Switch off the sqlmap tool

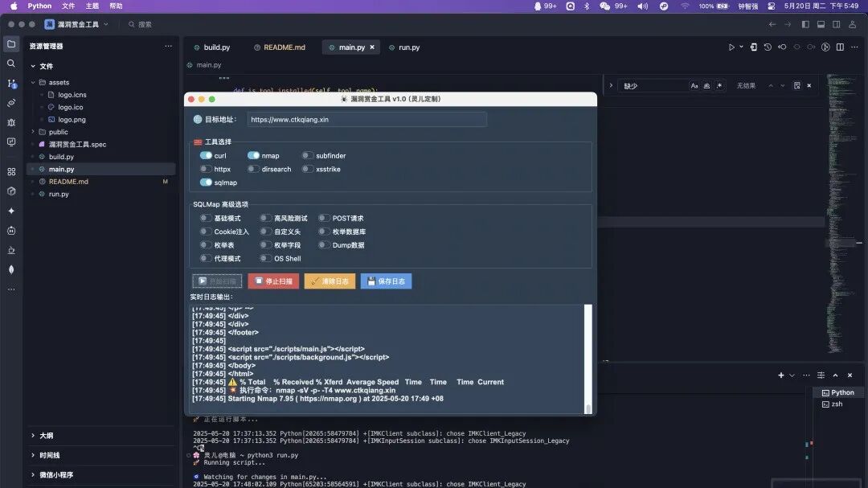206,182
